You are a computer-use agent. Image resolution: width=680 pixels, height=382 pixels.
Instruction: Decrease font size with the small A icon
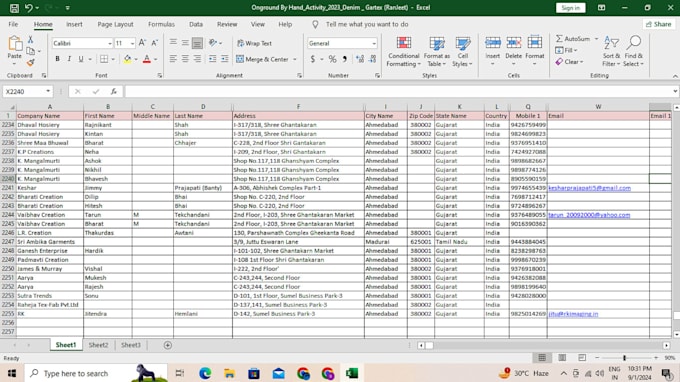(154, 43)
